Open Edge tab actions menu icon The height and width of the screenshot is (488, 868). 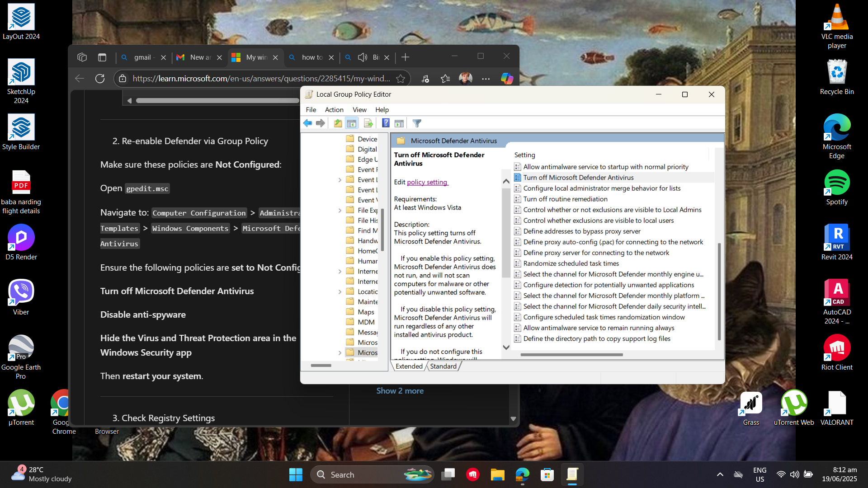[102, 57]
